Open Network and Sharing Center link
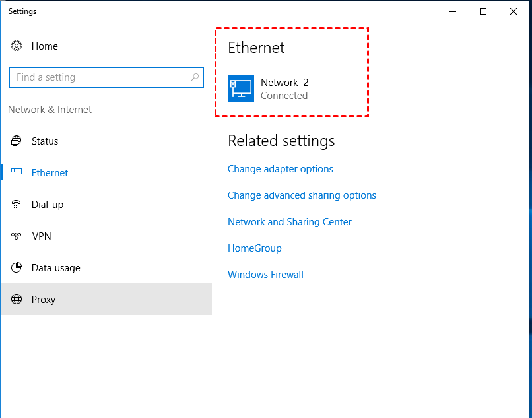The image size is (532, 418). [290, 222]
